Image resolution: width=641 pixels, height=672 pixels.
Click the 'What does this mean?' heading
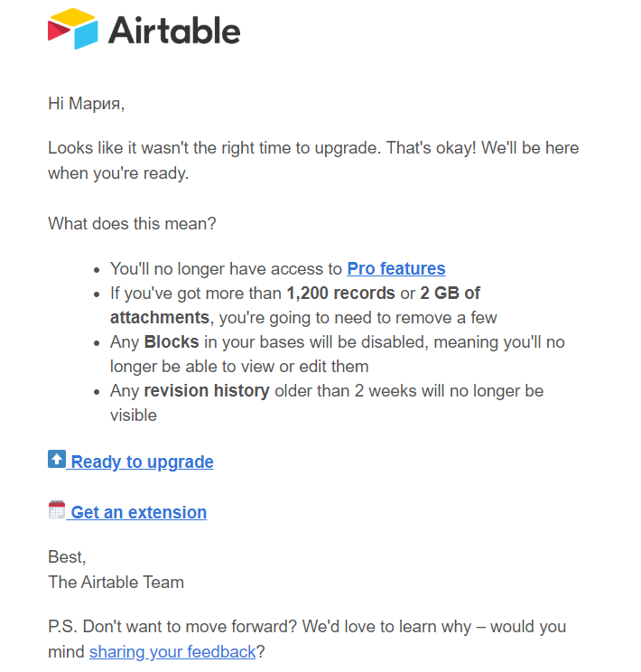[x=132, y=223]
